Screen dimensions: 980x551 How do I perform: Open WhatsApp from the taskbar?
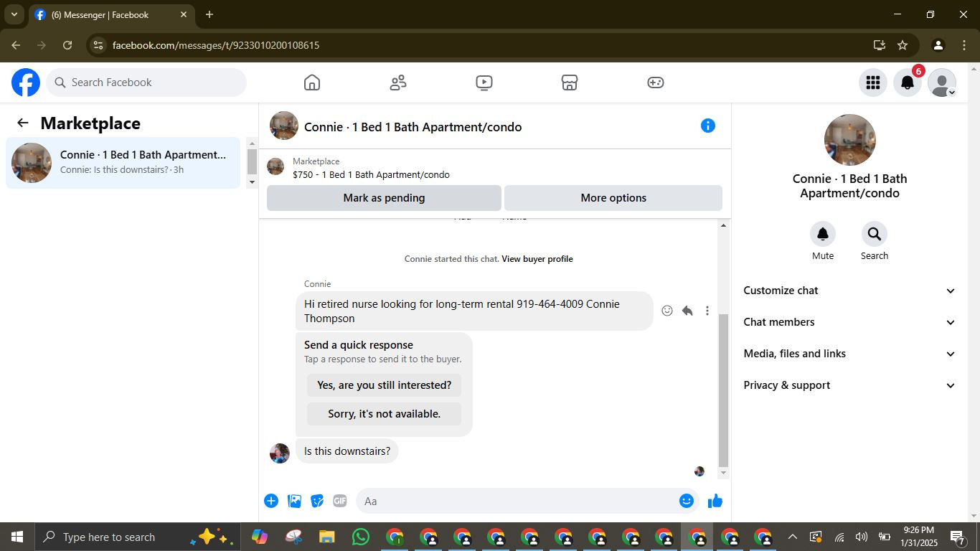(361, 537)
